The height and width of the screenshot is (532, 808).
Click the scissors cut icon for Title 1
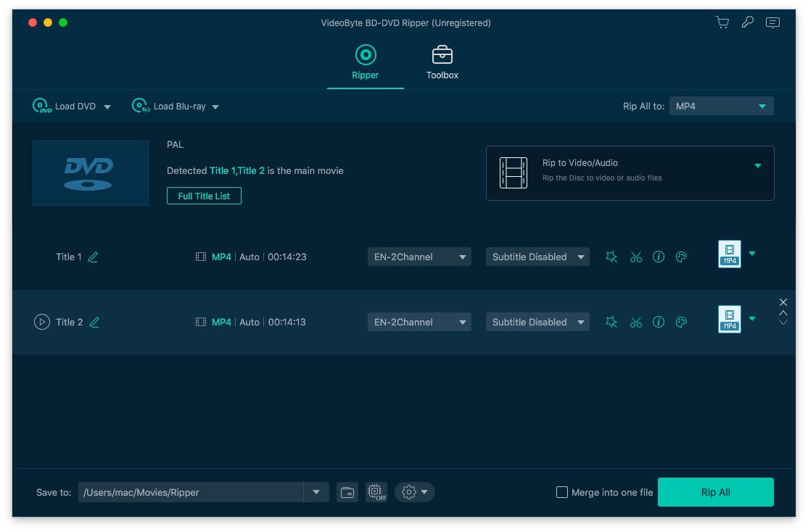point(636,257)
